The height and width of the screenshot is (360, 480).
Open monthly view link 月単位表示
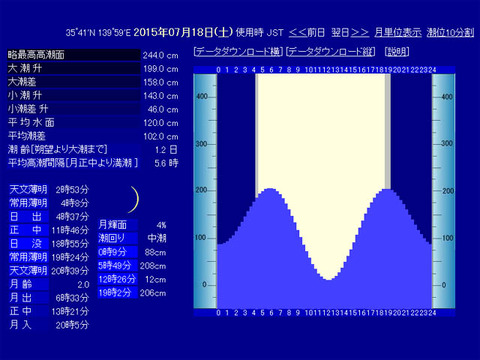[398, 32]
